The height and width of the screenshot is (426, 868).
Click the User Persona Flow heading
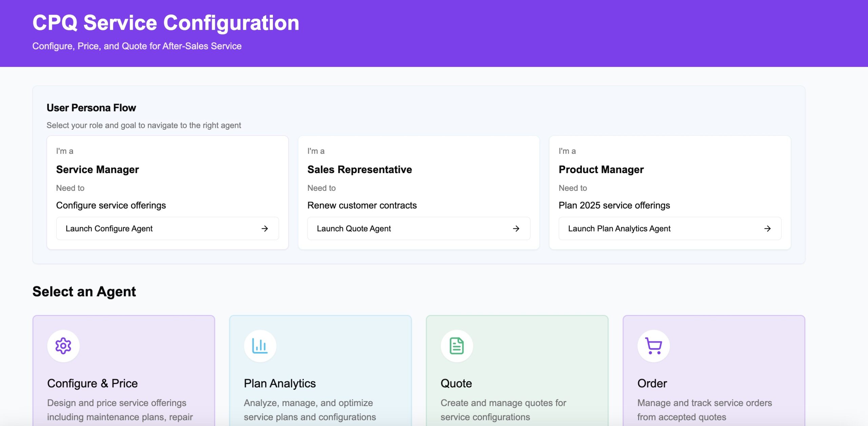[x=91, y=108]
